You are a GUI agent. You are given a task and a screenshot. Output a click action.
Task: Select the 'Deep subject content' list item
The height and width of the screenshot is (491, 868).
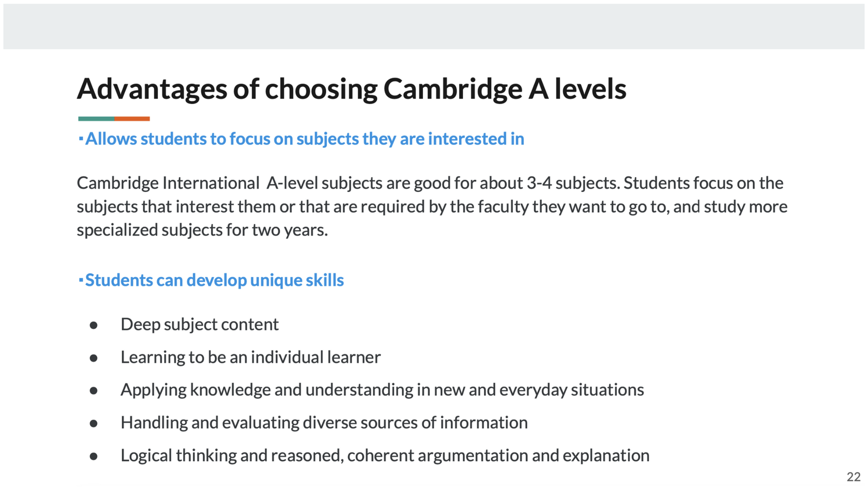click(x=200, y=325)
